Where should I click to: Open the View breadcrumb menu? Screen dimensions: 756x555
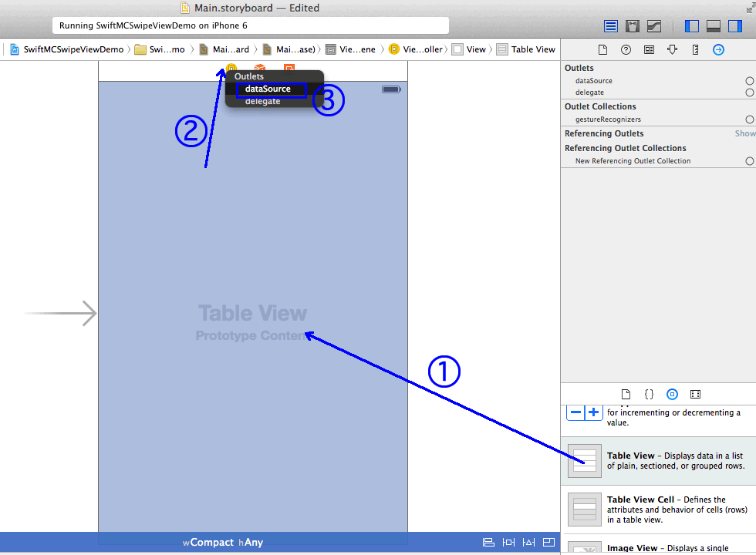click(x=471, y=49)
